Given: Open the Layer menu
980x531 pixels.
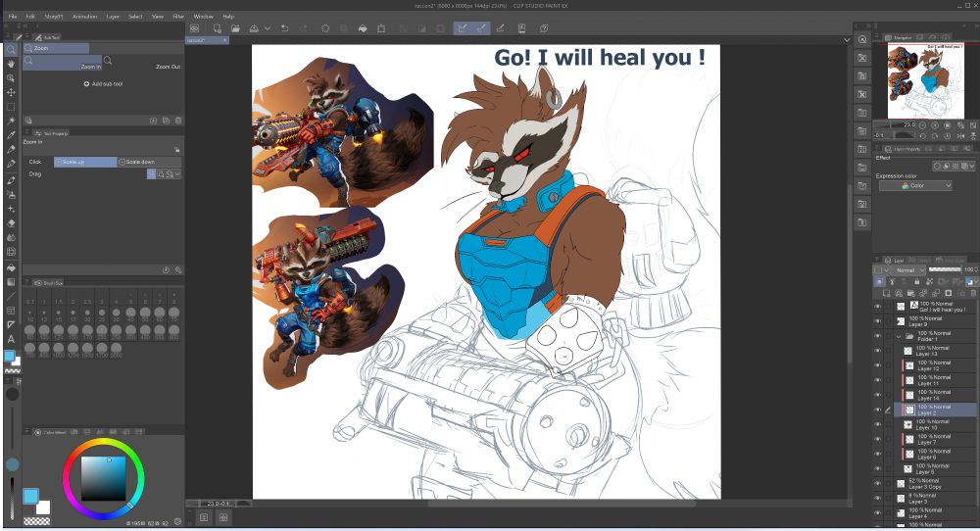Looking at the screenshot, I should (x=113, y=17).
